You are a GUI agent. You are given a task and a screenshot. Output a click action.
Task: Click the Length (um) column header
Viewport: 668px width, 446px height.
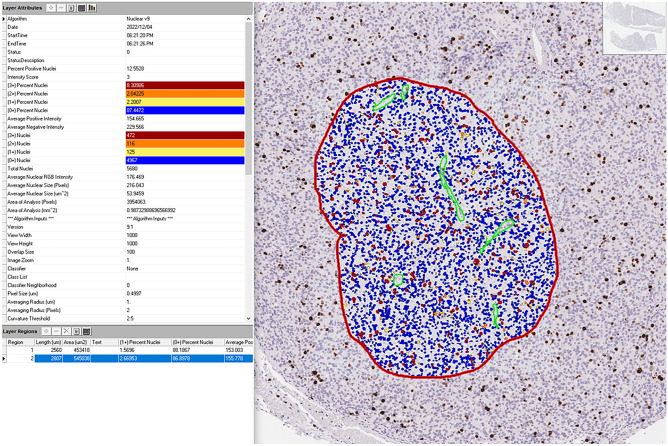click(49, 341)
